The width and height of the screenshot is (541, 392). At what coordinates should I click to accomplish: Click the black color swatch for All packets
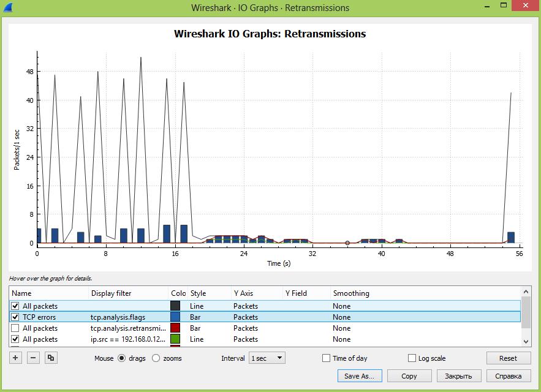click(175, 306)
